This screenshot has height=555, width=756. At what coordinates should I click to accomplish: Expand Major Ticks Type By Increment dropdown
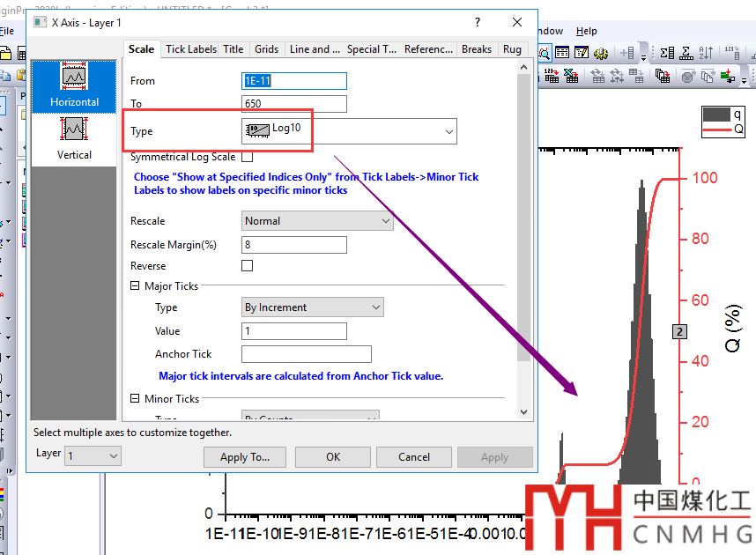pyautogui.click(x=312, y=307)
